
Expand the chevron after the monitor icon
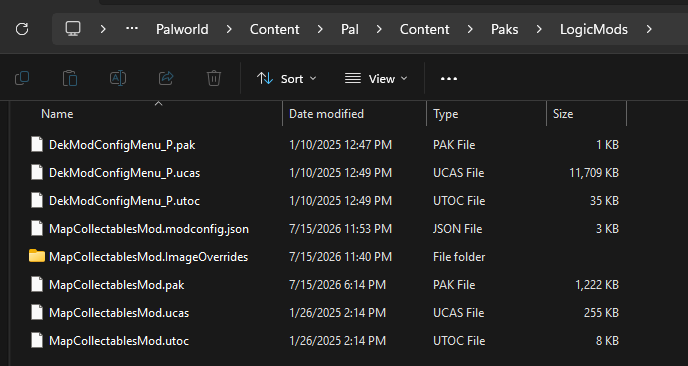pyautogui.click(x=103, y=29)
